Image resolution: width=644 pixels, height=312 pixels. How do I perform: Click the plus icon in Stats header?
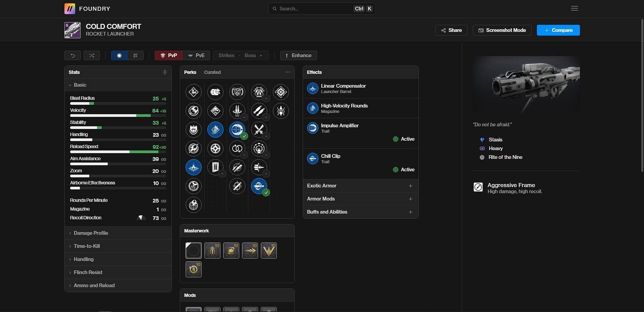165,72
